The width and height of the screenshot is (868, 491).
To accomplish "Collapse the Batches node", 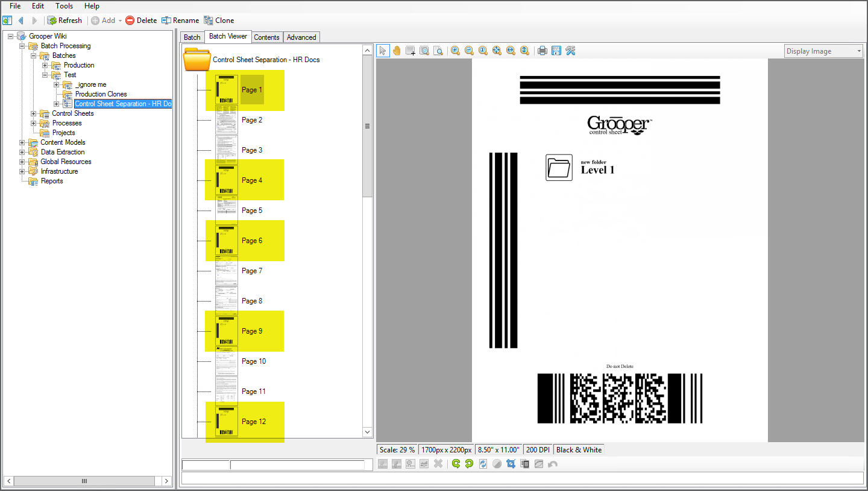I will [x=34, y=55].
